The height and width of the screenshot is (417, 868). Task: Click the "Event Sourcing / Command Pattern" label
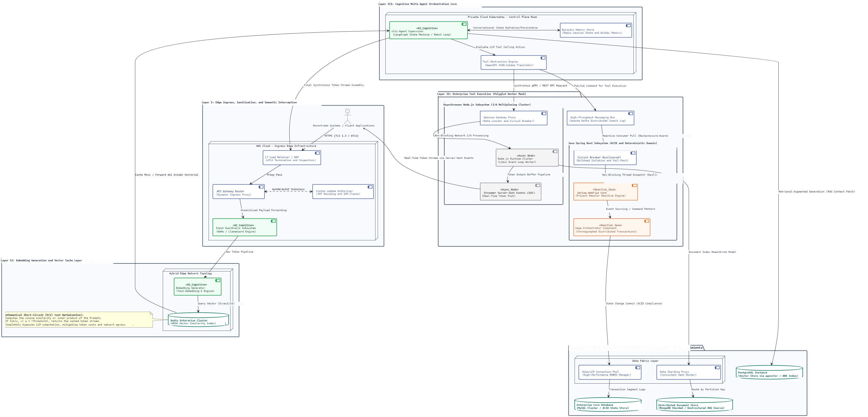(630, 209)
